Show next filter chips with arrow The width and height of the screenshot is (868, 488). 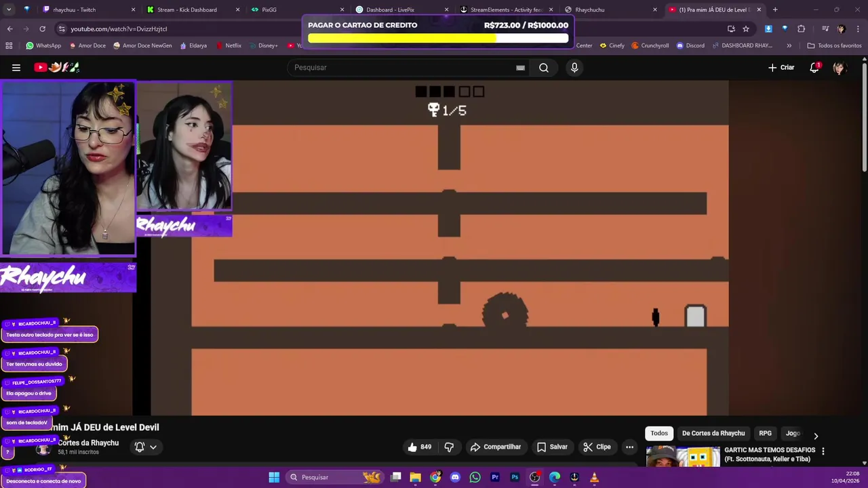(x=816, y=436)
